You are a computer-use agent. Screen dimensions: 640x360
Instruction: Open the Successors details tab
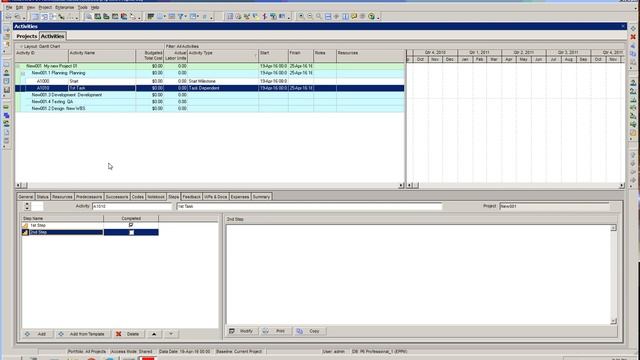(x=117, y=197)
